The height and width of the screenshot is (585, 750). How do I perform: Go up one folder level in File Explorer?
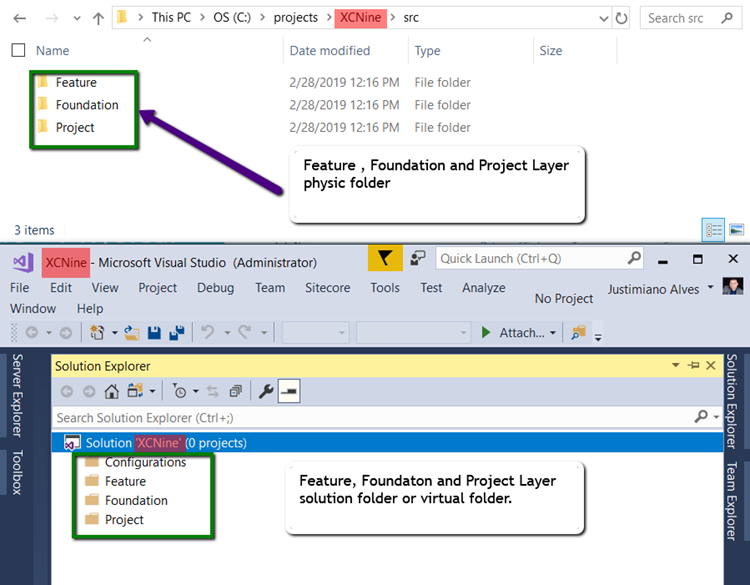click(x=99, y=19)
